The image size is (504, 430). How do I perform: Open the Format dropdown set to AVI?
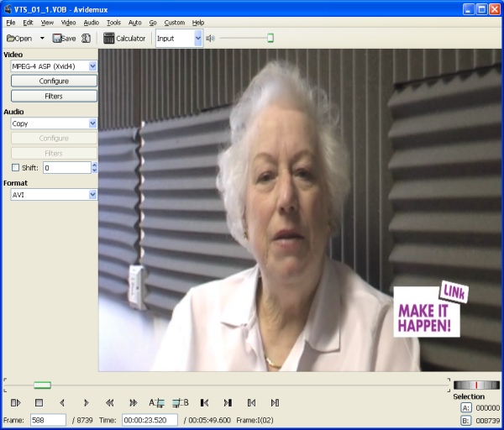54,195
